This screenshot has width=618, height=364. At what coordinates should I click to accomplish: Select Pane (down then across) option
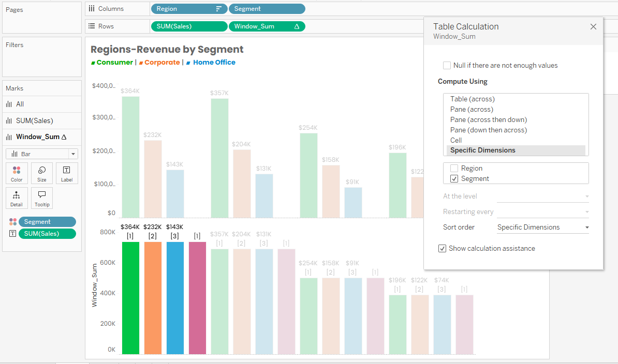(x=488, y=130)
